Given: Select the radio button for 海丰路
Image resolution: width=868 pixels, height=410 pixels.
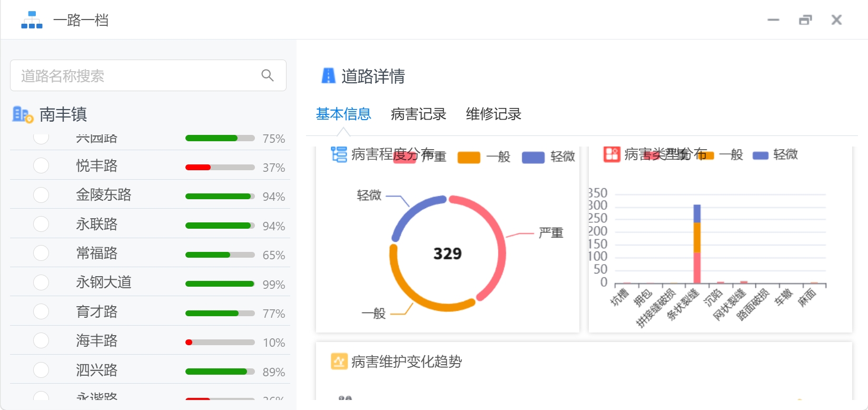Looking at the screenshot, I should (41, 340).
